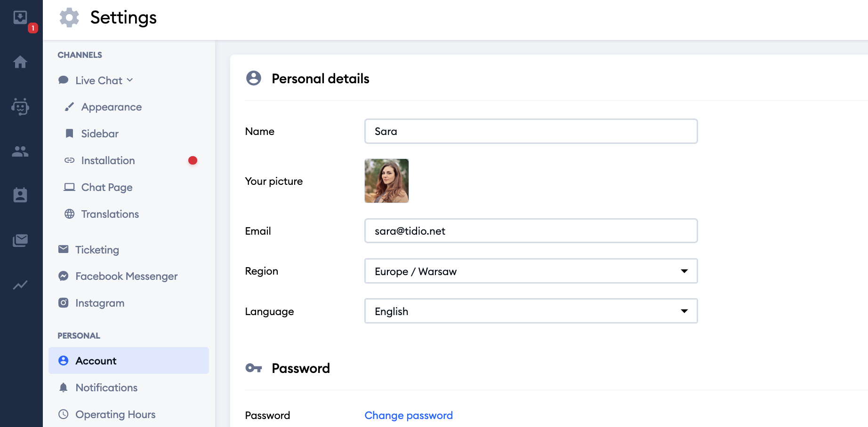Click Sara's profile picture thumbnail
The width and height of the screenshot is (868, 427).
(x=386, y=181)
